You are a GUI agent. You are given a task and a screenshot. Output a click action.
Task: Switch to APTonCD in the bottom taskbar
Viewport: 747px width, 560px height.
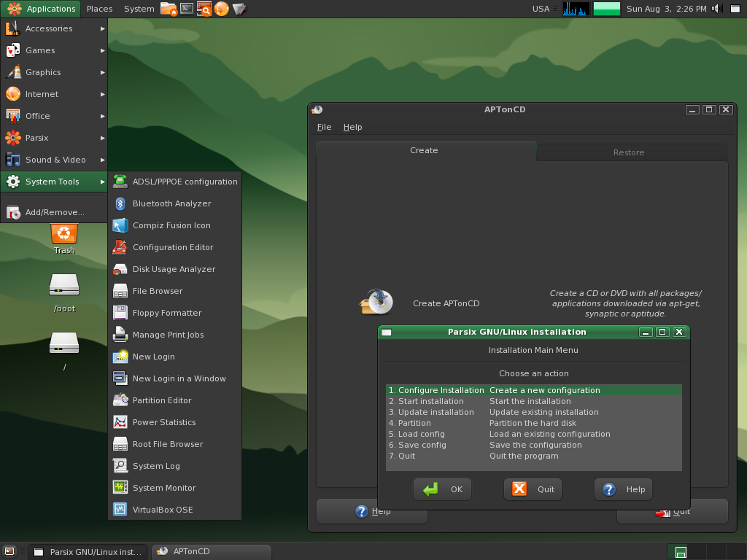(x=212, y=552)
